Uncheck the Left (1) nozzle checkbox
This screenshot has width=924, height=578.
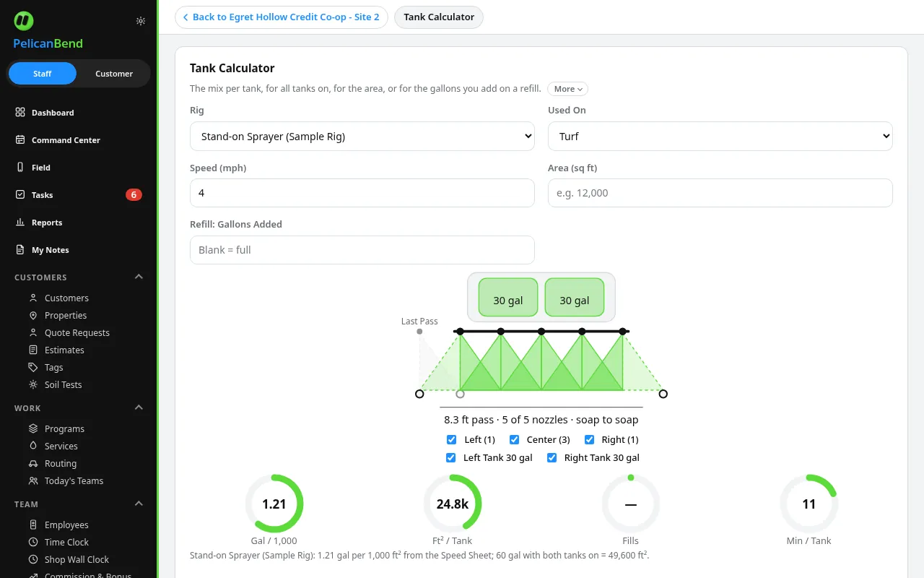coord(451,439)
